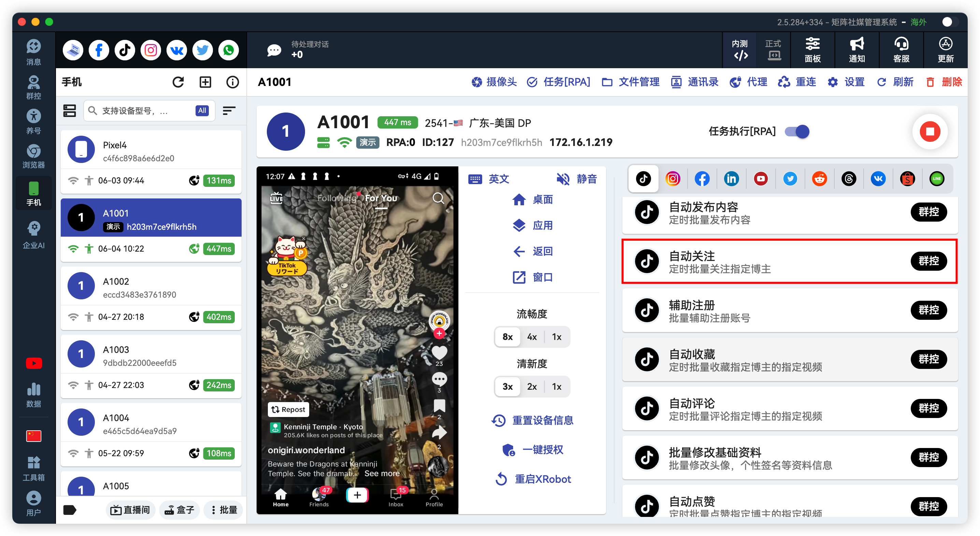Switch to the Reddit task tab
This screenshot has height=536, width=980.
pyautogui.click(x=820, y=179)
